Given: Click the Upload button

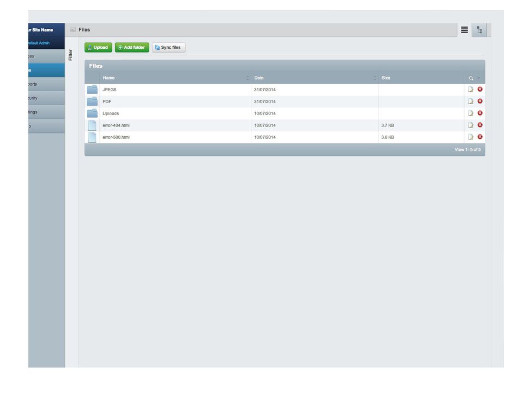Looking at the screenshot, I should tap(98, 48).
